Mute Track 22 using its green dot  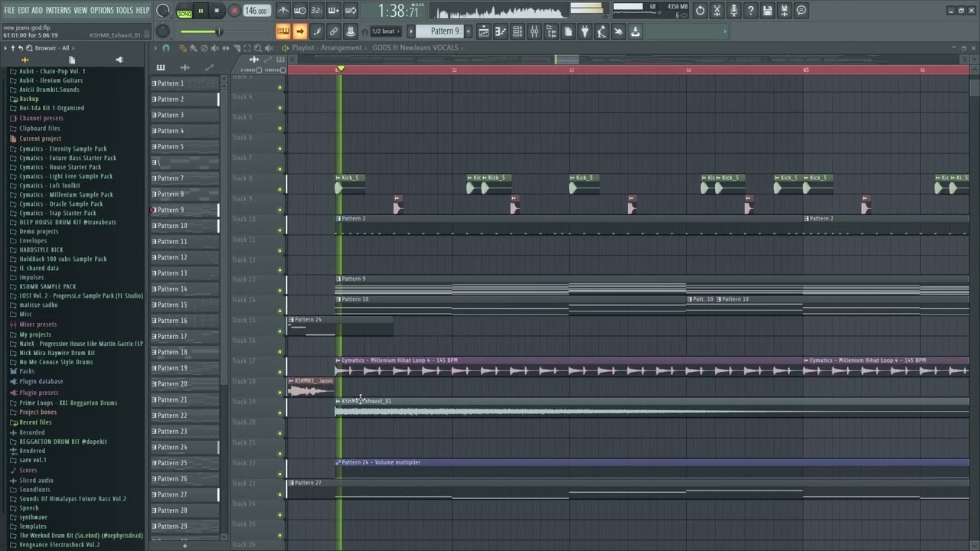279,474
